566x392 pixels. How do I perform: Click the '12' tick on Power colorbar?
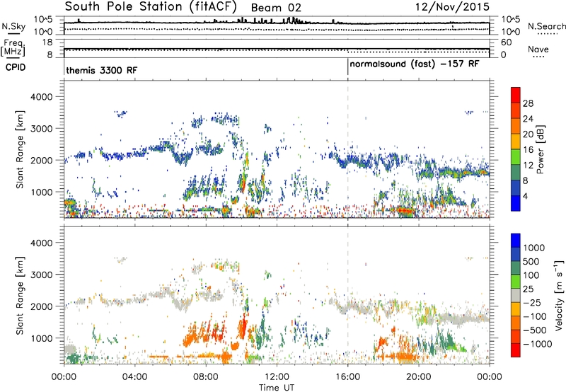528,166
